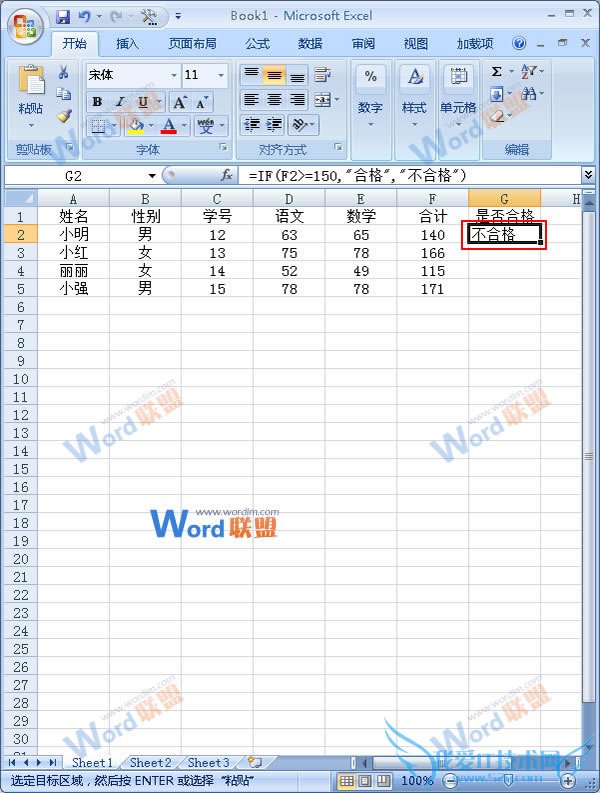This screenshot has width=600, height=793.
Task: Click the Clear eraser icon
Action: click(x=497, y=116)
